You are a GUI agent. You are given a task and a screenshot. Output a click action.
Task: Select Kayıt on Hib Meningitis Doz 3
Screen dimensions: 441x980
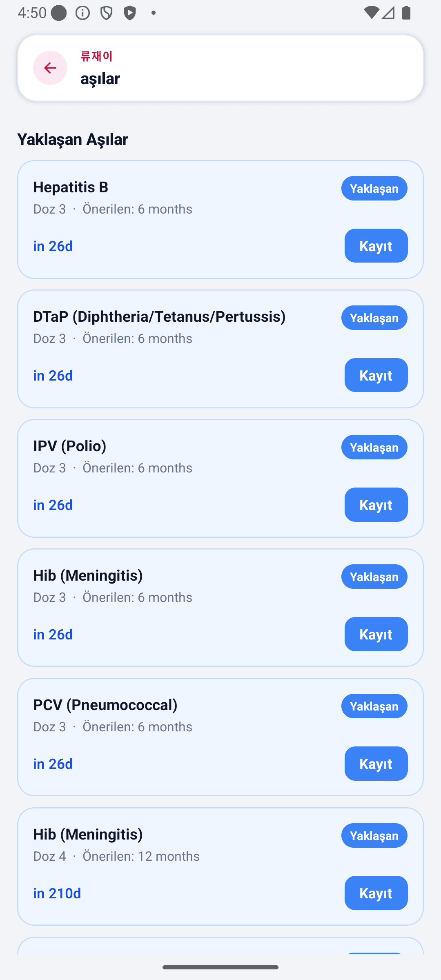click(376, 634)
